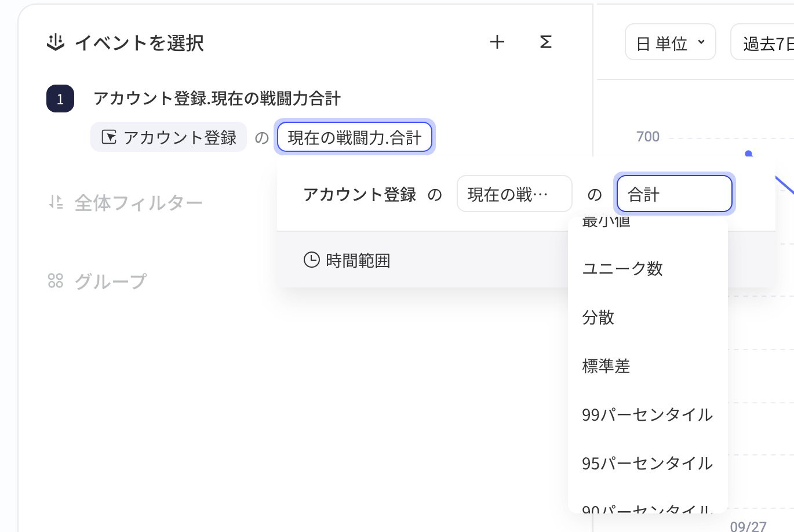Select the アカウント登録 event chip
This screenshot has width=794, height=532.
click(x=169, y=137)
